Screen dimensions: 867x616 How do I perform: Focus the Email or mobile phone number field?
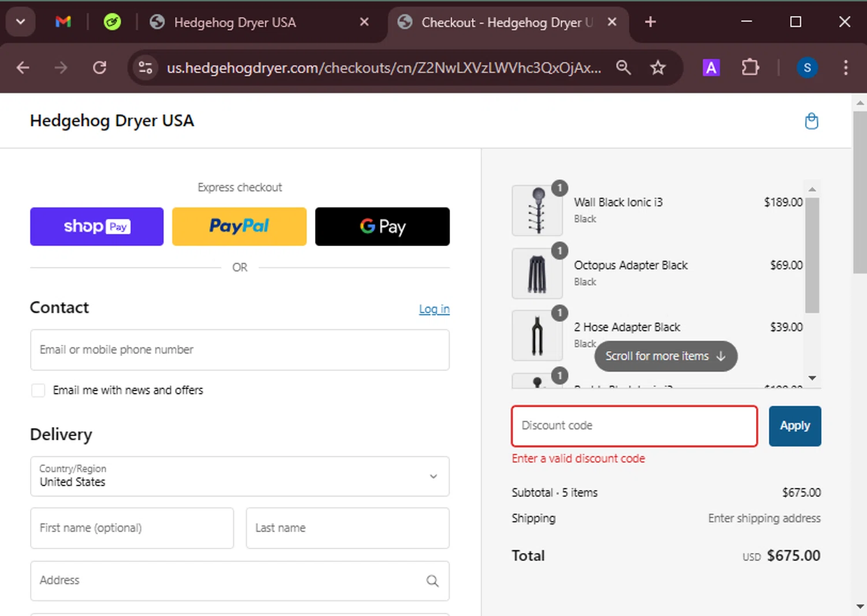tap(240, 350)
